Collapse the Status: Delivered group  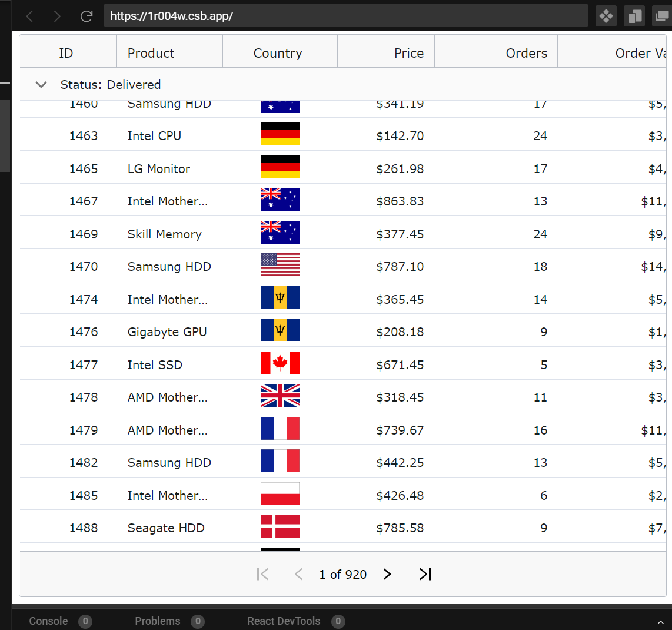[41, 84]
